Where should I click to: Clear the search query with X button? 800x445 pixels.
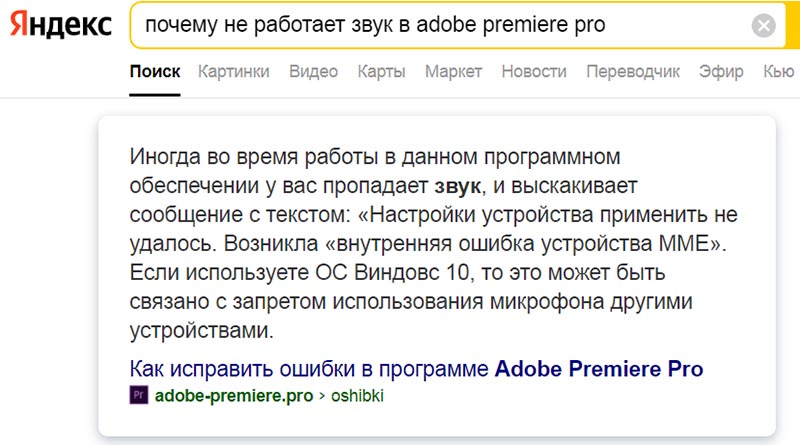(x=763, y=26)
